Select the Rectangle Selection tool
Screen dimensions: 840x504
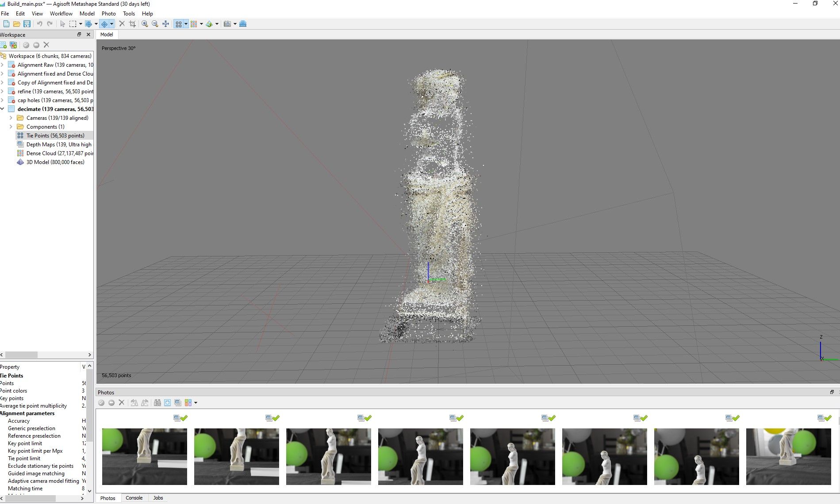[x=73, y=24]
